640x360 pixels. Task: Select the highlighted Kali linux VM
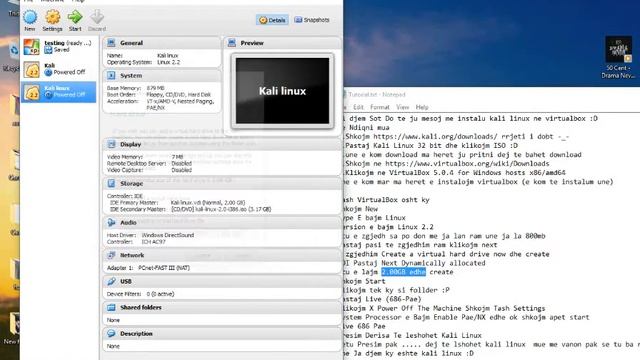point(58,92)
